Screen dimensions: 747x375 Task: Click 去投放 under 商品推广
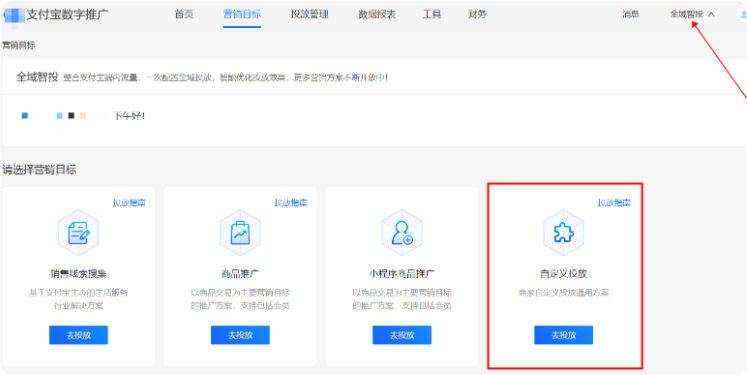[x=240, y=335]
